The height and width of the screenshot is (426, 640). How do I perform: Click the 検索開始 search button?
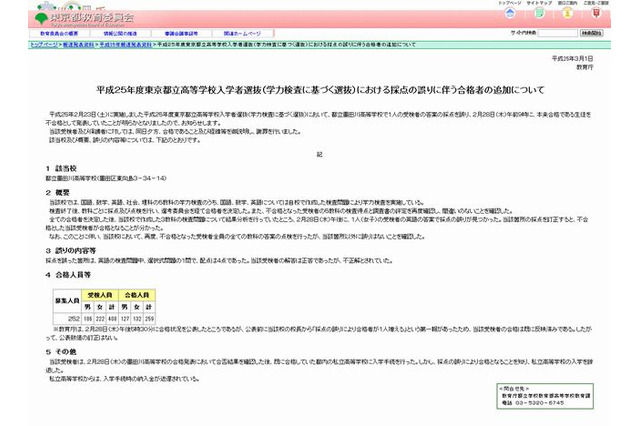point(591,33)
